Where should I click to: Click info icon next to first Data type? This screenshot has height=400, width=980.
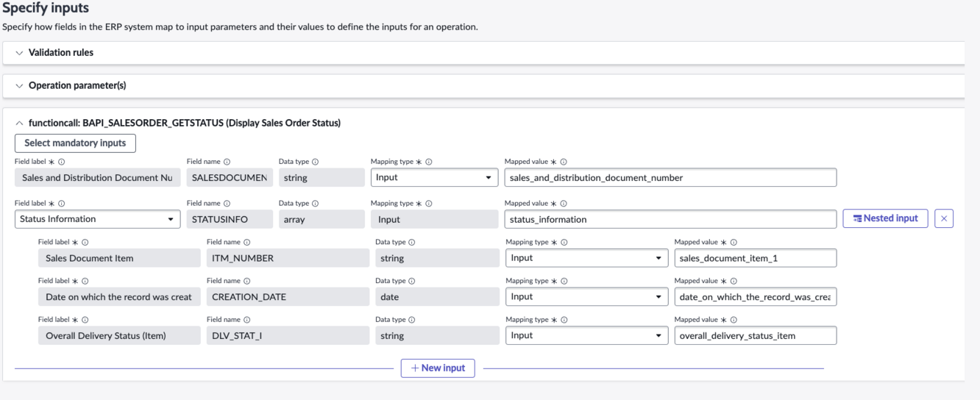click(x=315, y=162)
